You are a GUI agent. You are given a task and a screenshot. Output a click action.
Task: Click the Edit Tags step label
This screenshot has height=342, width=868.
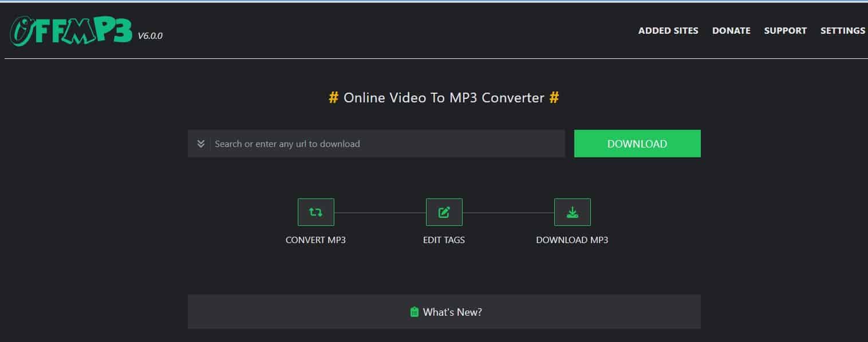pyautogui.click(x=444, y=240)
